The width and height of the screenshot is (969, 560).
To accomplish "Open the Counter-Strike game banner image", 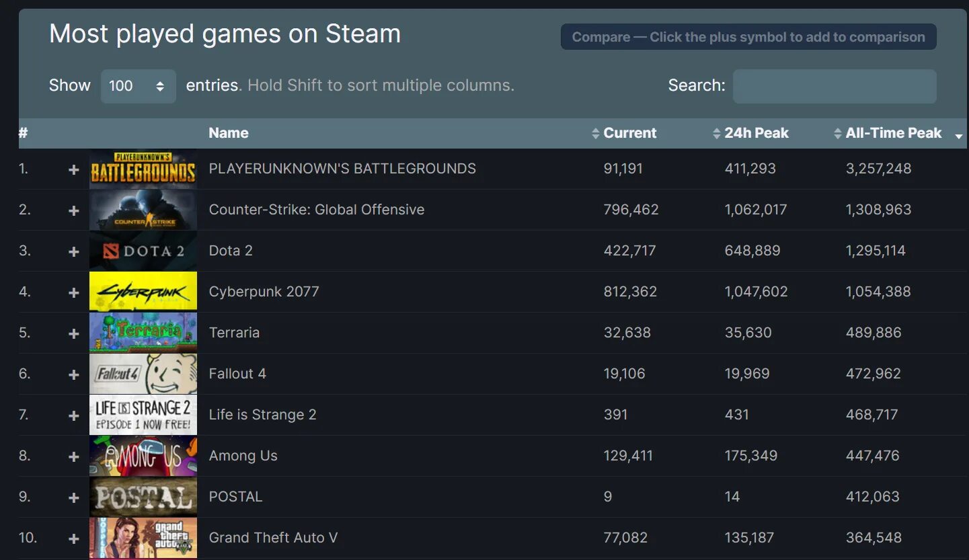I will (143, 210).
